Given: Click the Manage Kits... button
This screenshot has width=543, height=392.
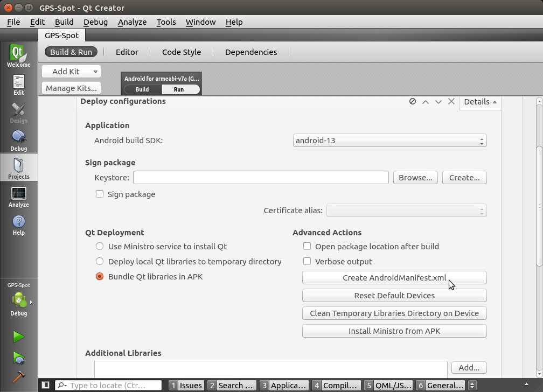Looking at the screenshot, I should [x=71, y=88].
